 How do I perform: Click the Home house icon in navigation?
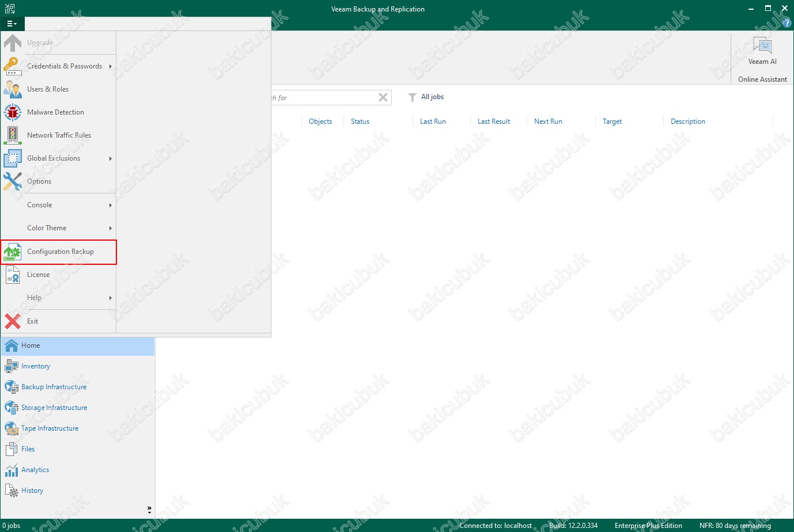click(12, 345)
